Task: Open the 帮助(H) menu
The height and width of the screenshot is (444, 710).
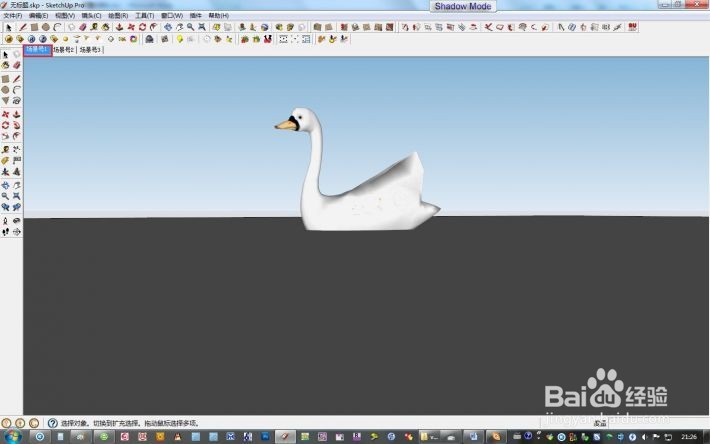Action: pyautogui.click(x=218, y=16)
